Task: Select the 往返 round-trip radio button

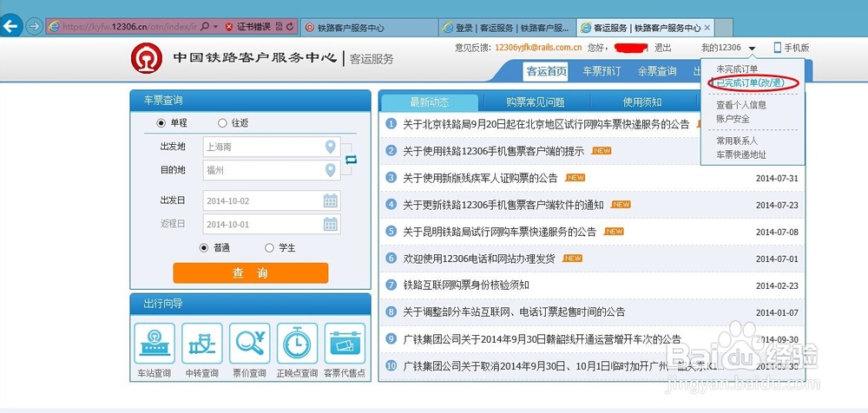Action: coord(222,123)
